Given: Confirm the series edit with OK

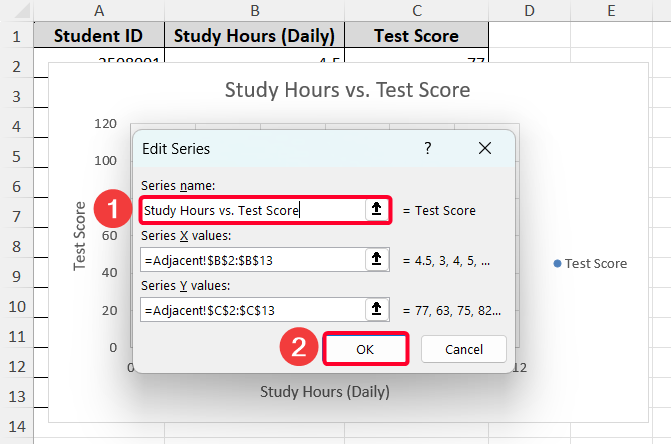Looking at the screenshot, I should click(x=365, y=349).
